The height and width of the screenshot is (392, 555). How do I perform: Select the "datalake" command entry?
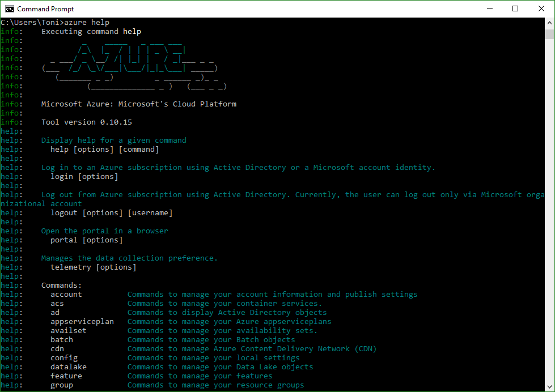coord(68,367)
